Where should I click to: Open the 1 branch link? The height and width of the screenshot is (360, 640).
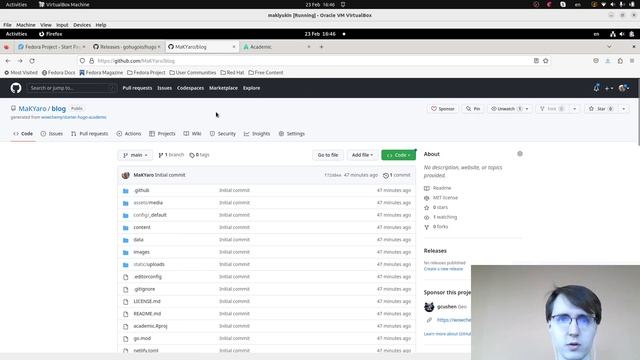click(171, 155)
